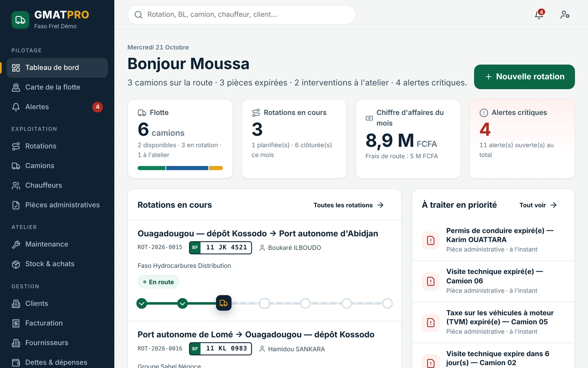The height and width of the screenshot is (368, 588).
Task: Open the Flotte 6 camions card
Action: 180,139
